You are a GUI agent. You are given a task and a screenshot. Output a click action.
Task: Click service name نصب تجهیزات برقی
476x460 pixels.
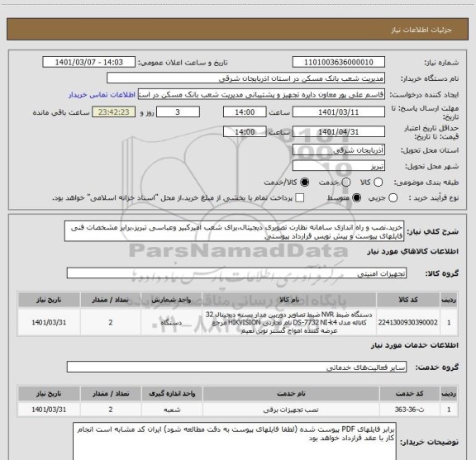tap(291, 410)
